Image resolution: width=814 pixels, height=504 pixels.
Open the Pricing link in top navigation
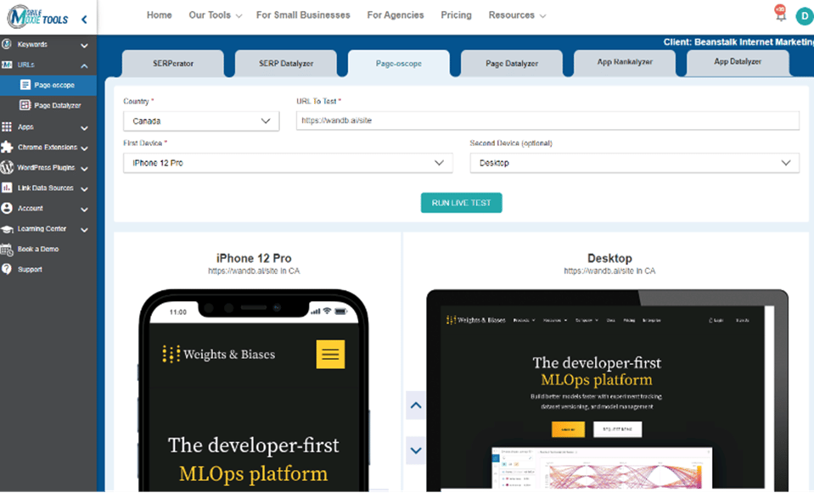(x=456, y=15)
